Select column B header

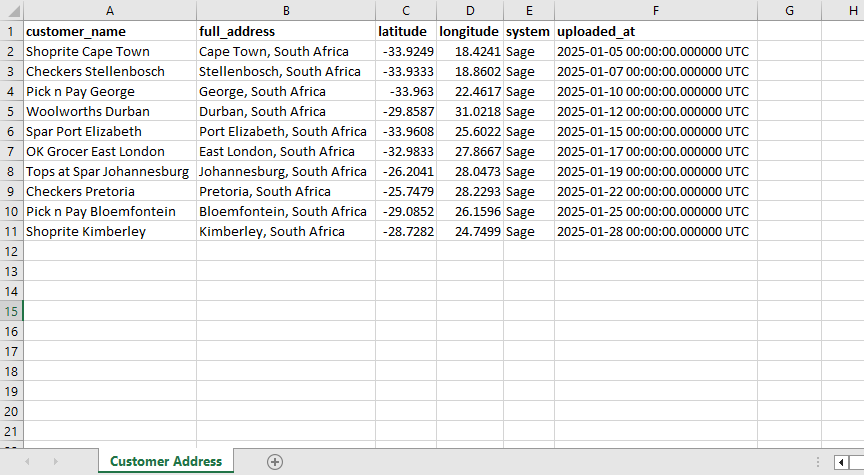click(x=286, y=10)
